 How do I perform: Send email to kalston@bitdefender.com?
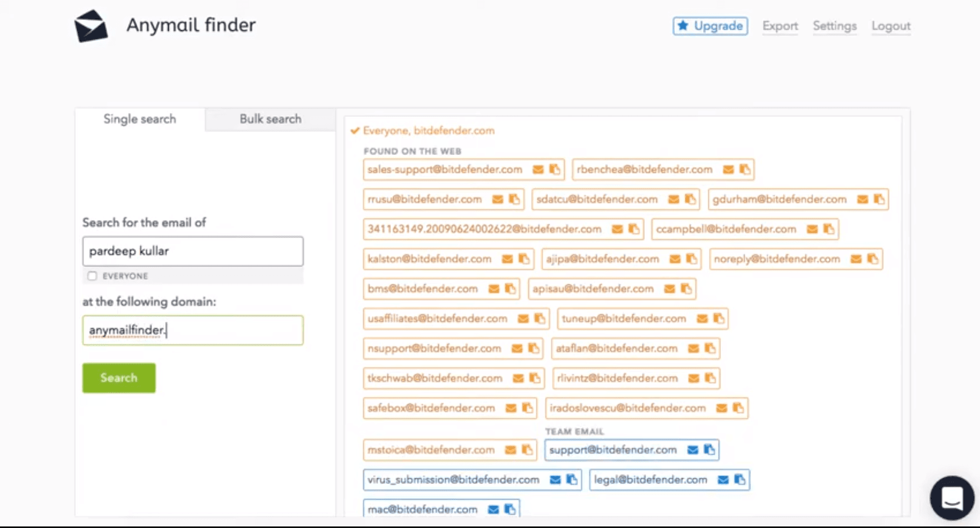(x=507, y=259)
